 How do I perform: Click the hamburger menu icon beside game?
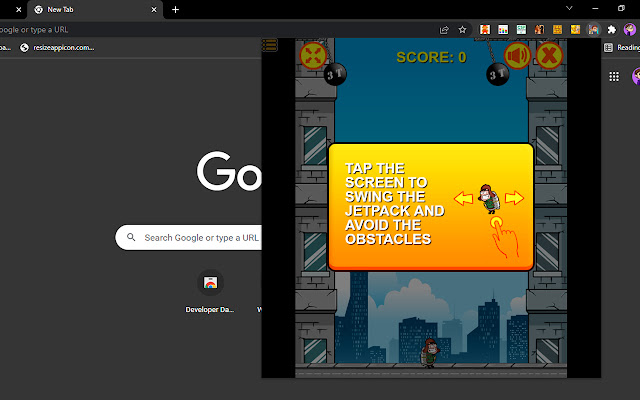coord(270,45)
